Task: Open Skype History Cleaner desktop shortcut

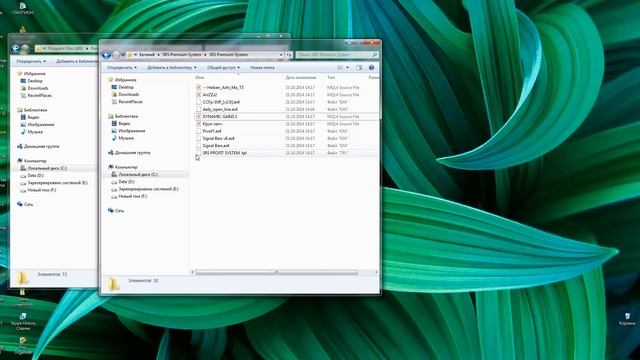Action: coord(23,321)
